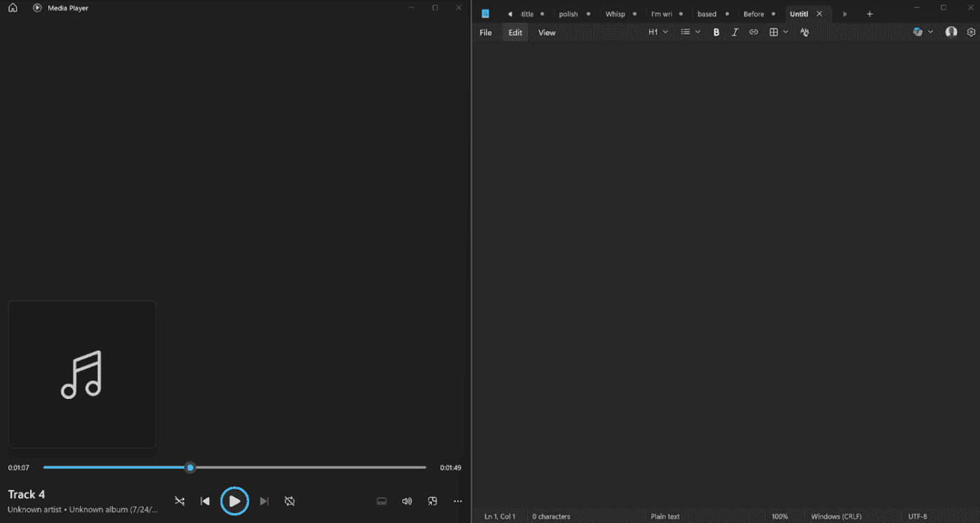
Task: Toggle bold formatting
Action: coord(716,32)
